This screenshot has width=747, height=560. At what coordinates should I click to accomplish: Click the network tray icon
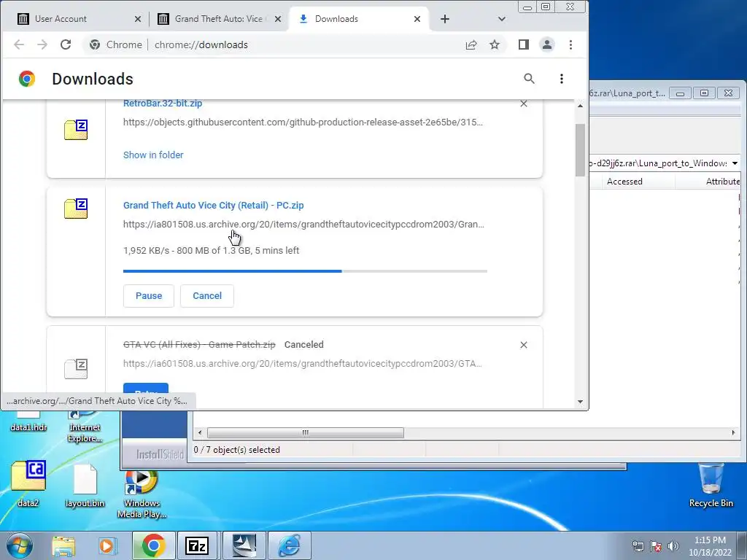click(x=638, y=546)
